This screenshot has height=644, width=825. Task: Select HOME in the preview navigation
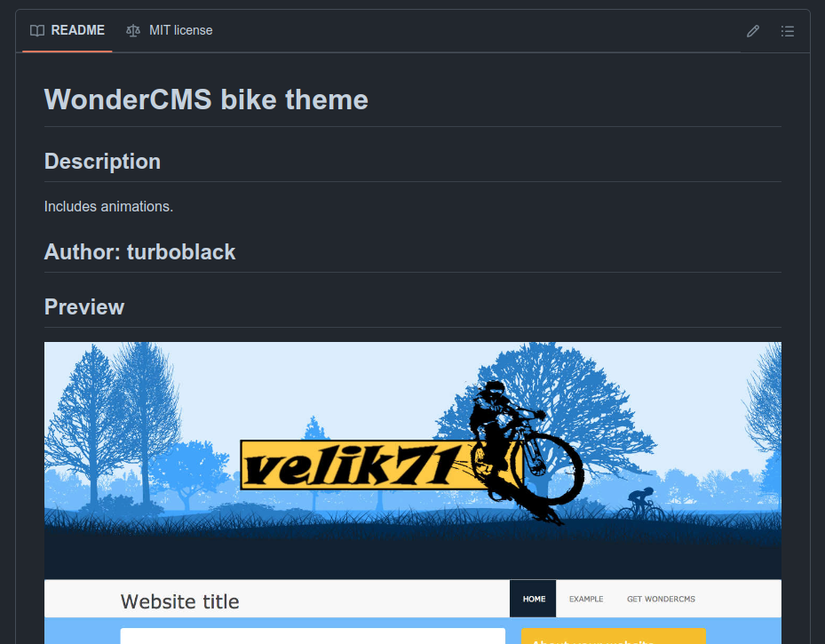coord(533,599)
